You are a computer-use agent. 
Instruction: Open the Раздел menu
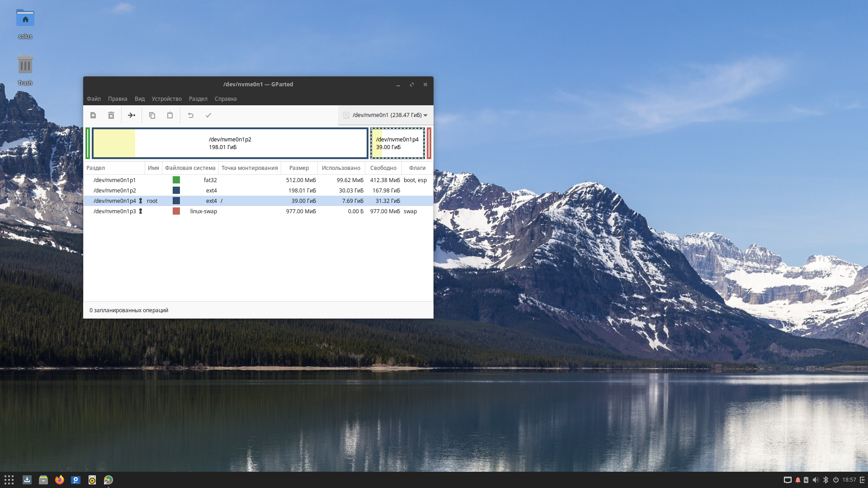198,99
